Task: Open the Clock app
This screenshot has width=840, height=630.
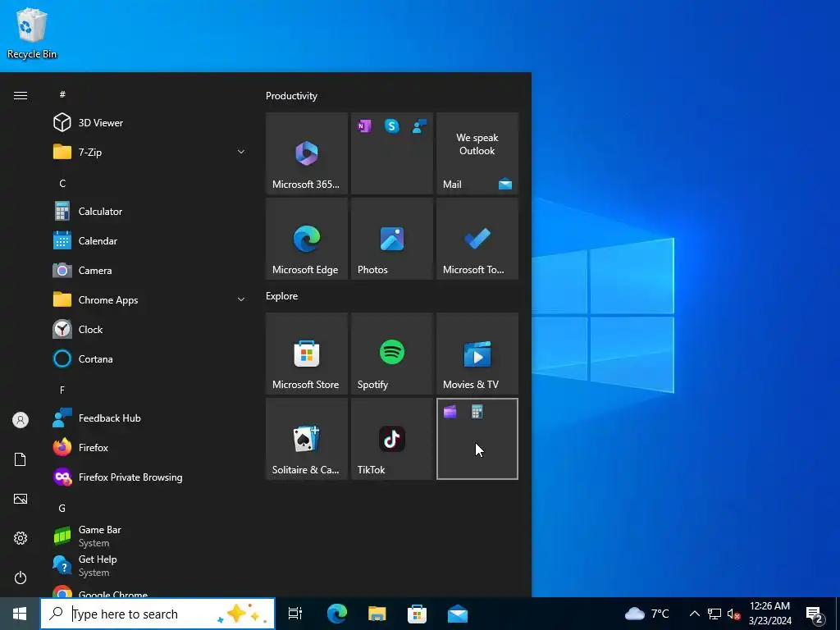Action: click(x=149, y=329)
